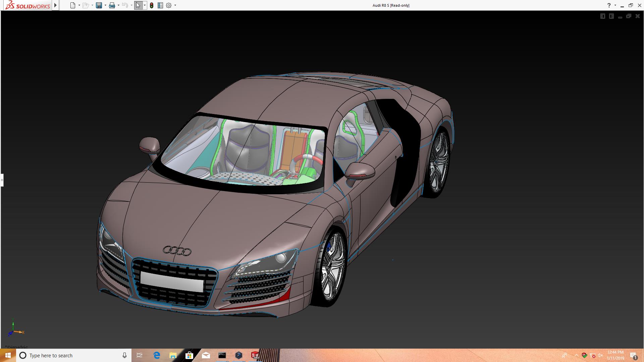Click the New document icon

(x=72, y=5)
